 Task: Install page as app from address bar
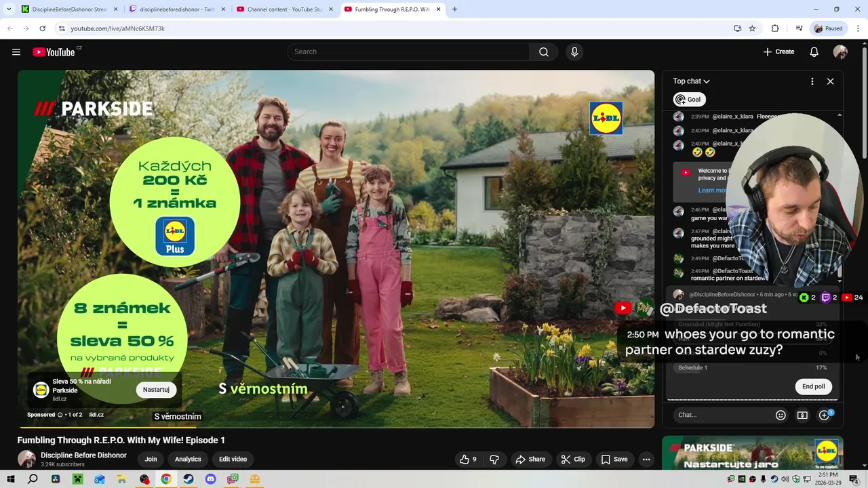737,28
